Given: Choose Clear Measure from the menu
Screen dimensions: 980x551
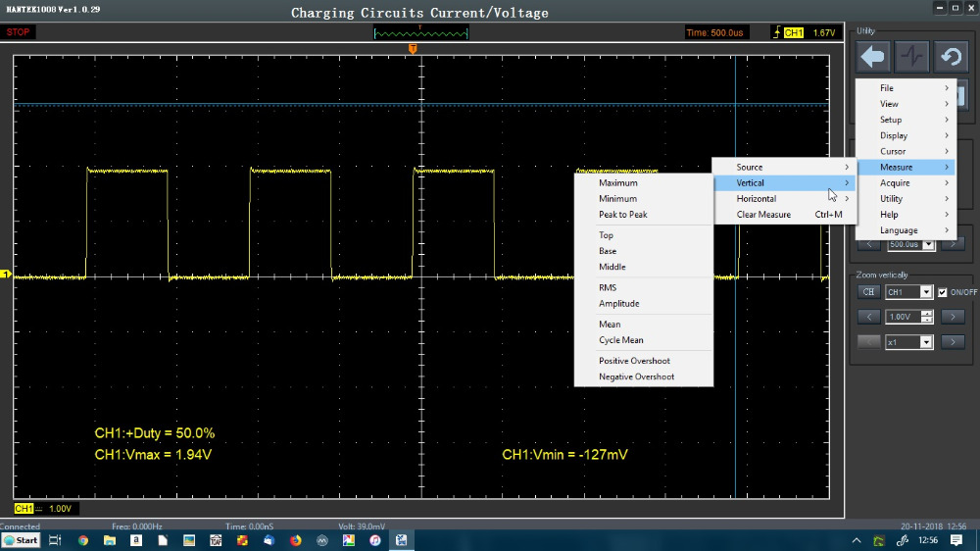Looking at the screenshot, I should pyautogui.click(x=763, y=215).
